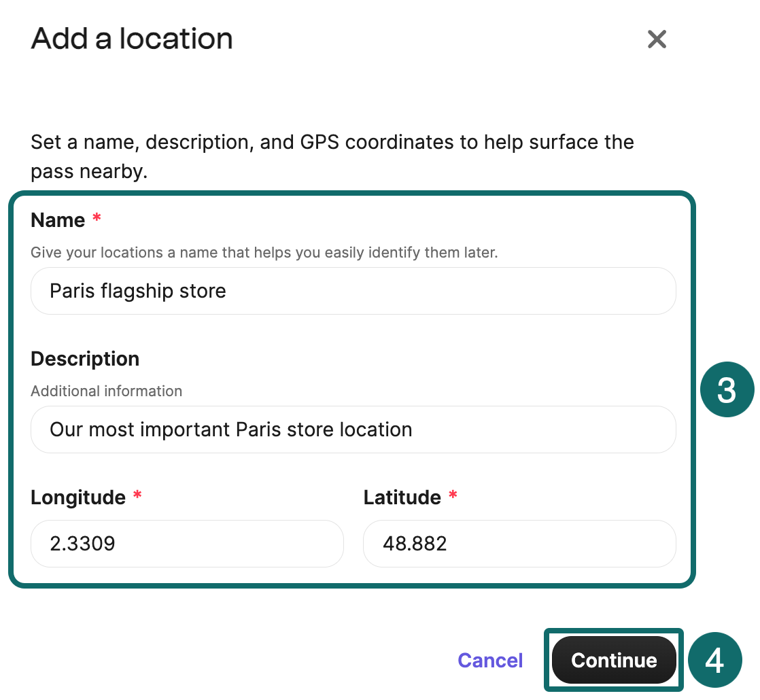
Task: Focus the Latitude input field
Action: [x=519, y=544]
